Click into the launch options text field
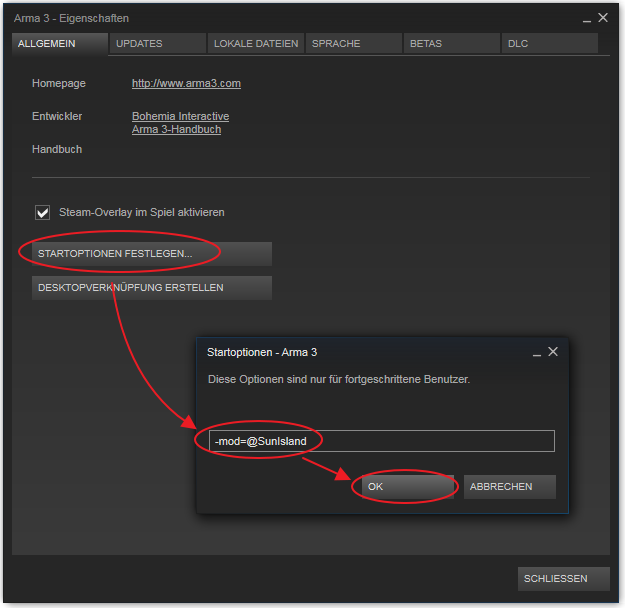The height and width of the screenshot is (608, 625). click(x=381, y=441)
